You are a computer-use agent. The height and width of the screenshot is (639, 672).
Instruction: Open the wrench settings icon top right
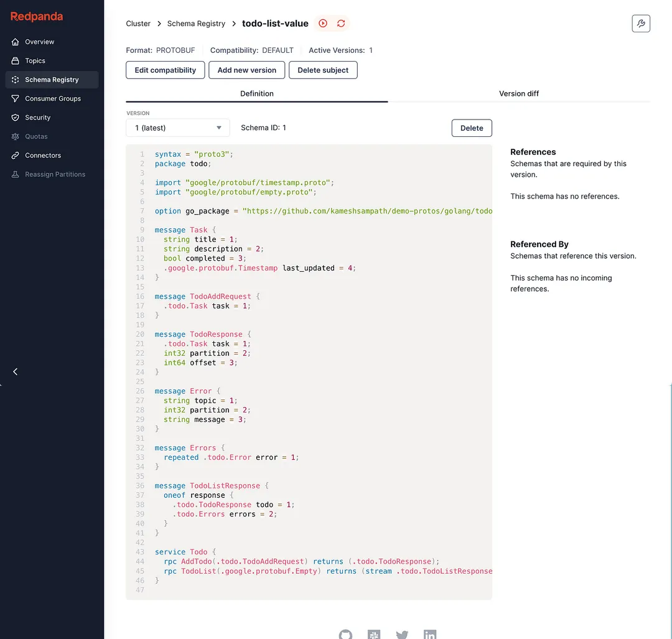pos(641,23)
